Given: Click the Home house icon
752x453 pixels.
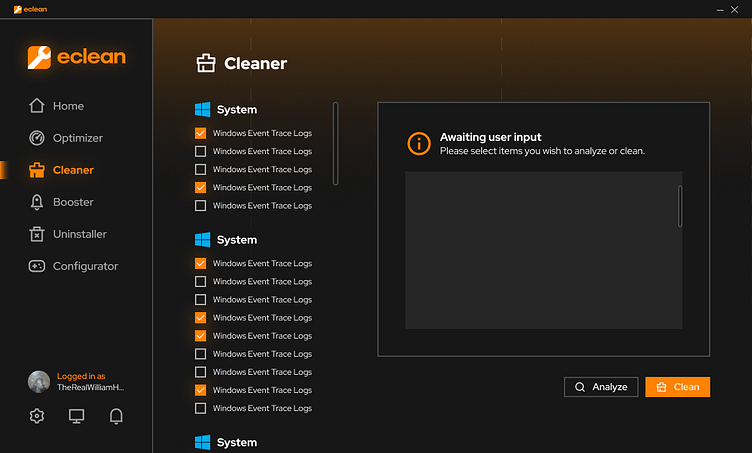Looking at the screenshot, I should point(37,105).
